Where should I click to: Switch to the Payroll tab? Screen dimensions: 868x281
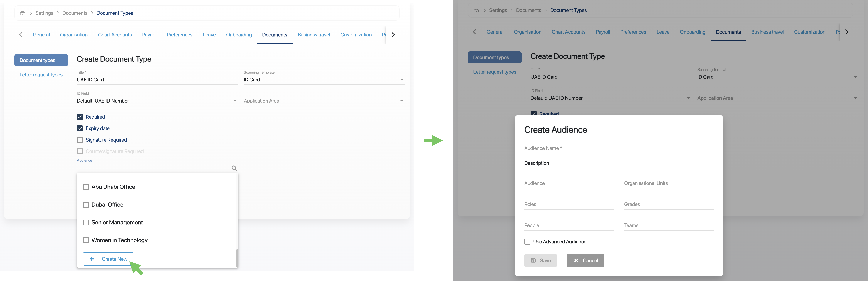tap(149, 35)
